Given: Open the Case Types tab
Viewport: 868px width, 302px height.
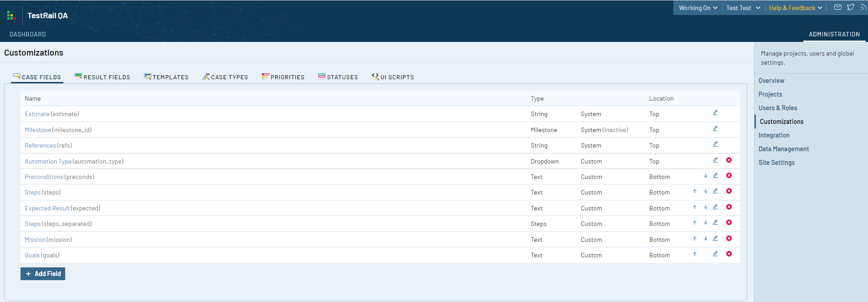Looking at the screenshot, I should [225, 77].
